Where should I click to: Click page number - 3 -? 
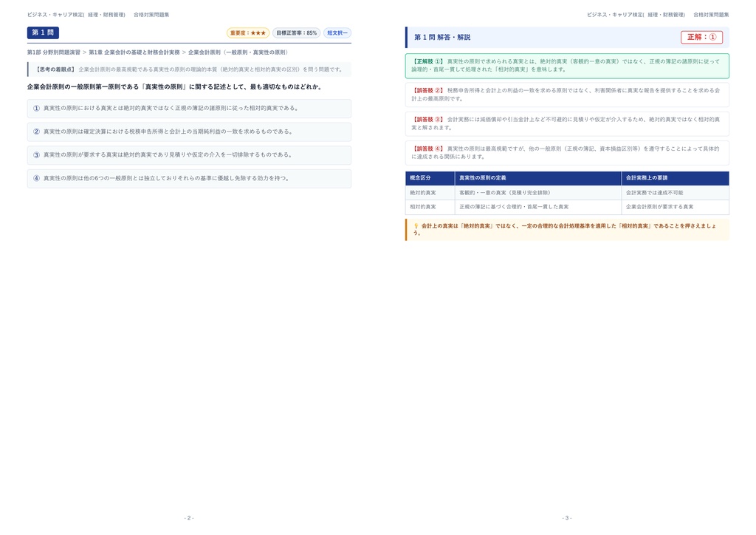[567, 518]
